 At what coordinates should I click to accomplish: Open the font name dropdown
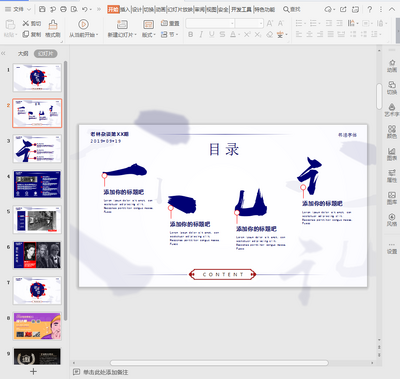tap(232, 23)
